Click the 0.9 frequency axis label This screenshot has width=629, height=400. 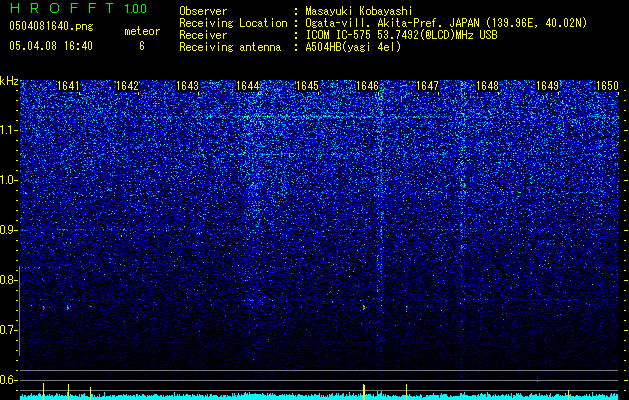coord(8,230)
